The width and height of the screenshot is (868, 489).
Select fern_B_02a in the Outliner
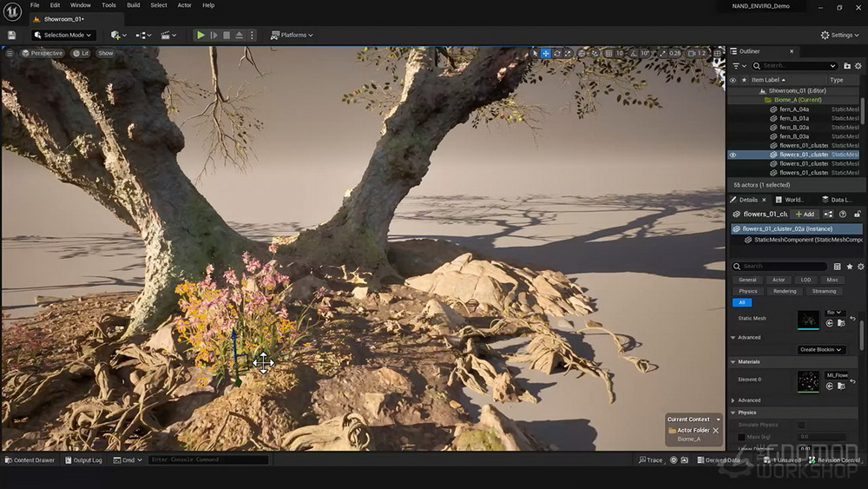(794, 128)
